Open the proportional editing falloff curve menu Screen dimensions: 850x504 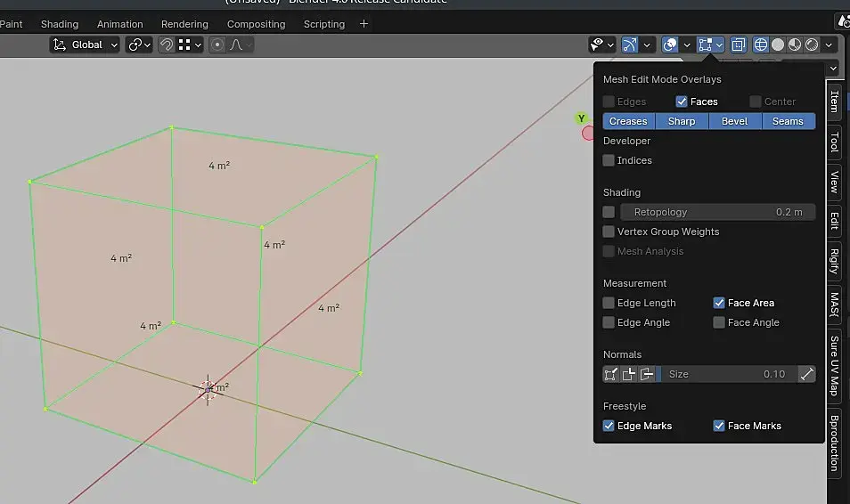pyautogui.click(x=241, y=45)
